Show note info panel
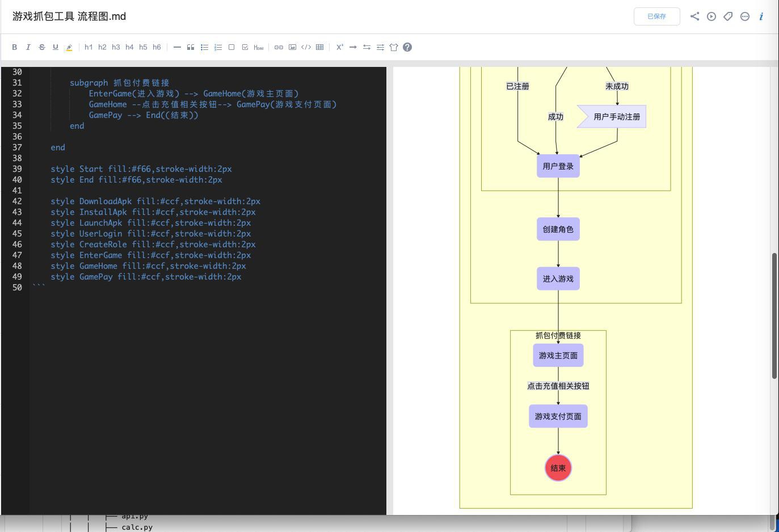This screenshot has height=532, width=779. point(761,16)
